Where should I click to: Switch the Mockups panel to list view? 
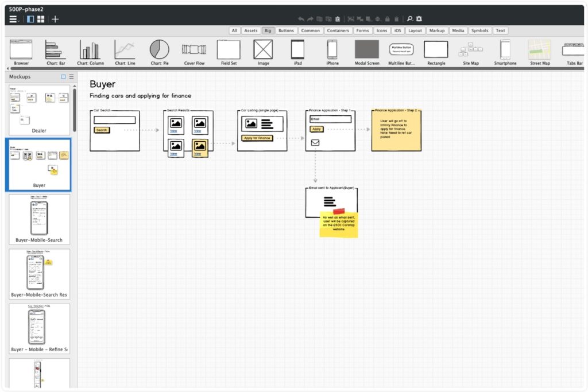click(71, 76)
